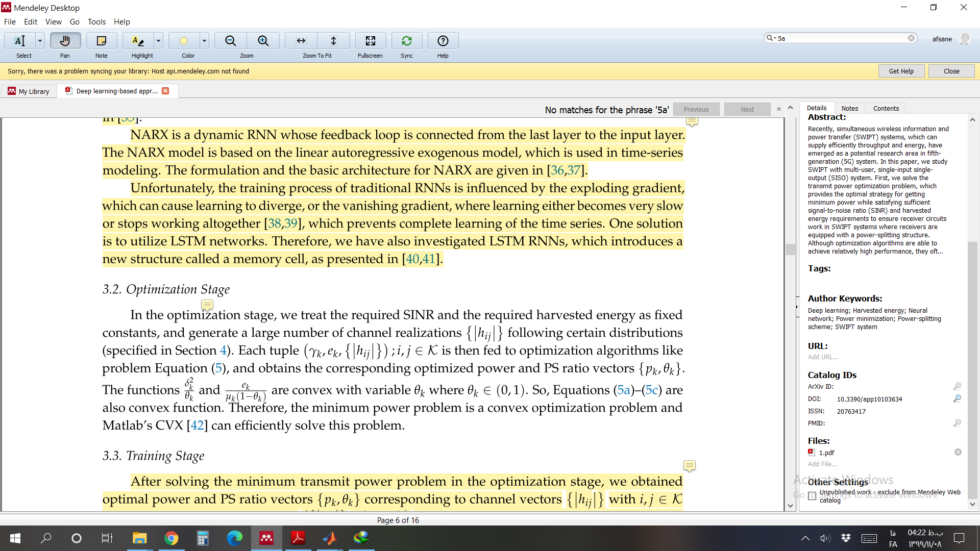Open the Color picker dropdown arrow
This screenshot has height=551, width=980.
(x=204, y=41)
